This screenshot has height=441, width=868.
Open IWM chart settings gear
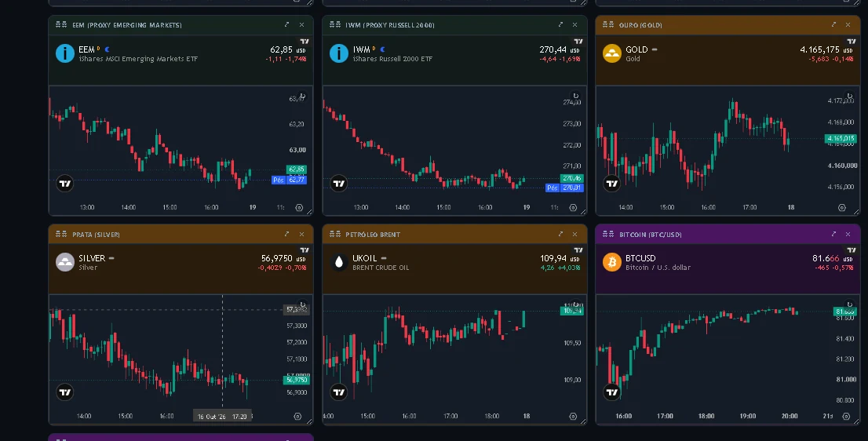pyautogui.click(x=573, y=207)
